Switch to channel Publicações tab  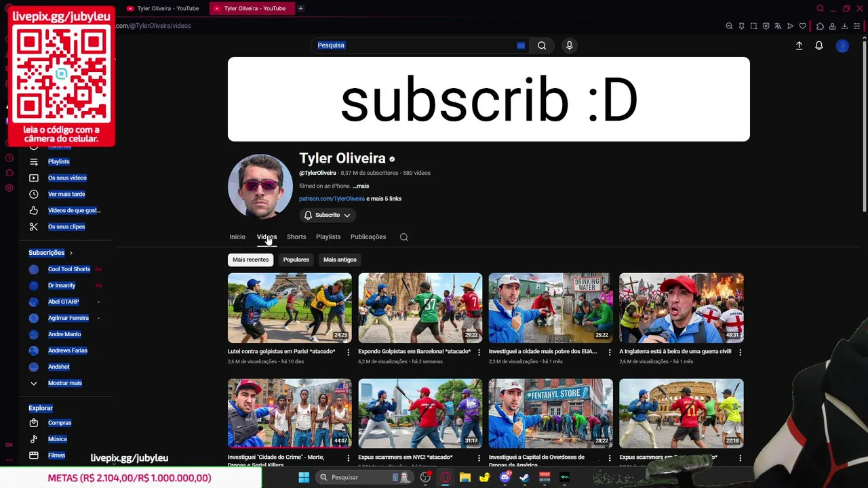(x=368, y=237)
